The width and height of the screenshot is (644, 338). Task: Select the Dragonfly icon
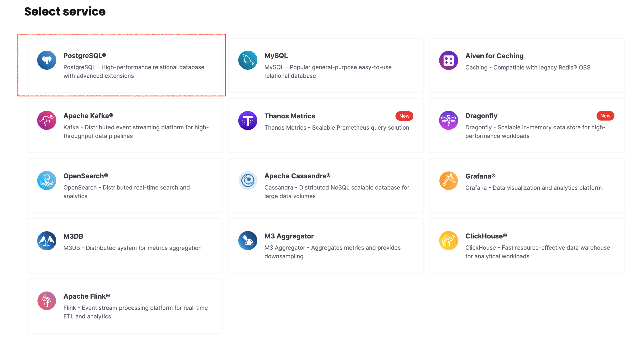[448, 120]
